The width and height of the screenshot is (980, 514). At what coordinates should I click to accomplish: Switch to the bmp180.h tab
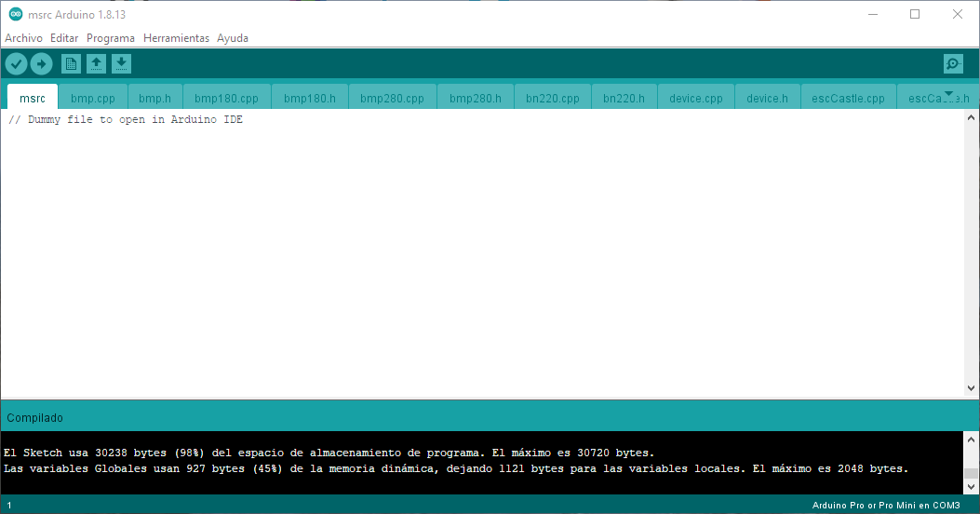[x=310, y=98]
